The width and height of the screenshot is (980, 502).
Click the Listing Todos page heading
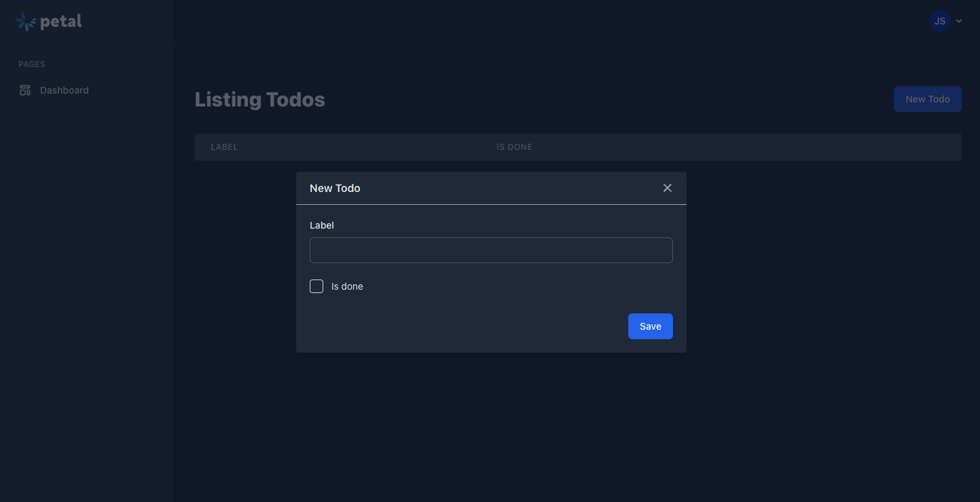coord(260,100)
